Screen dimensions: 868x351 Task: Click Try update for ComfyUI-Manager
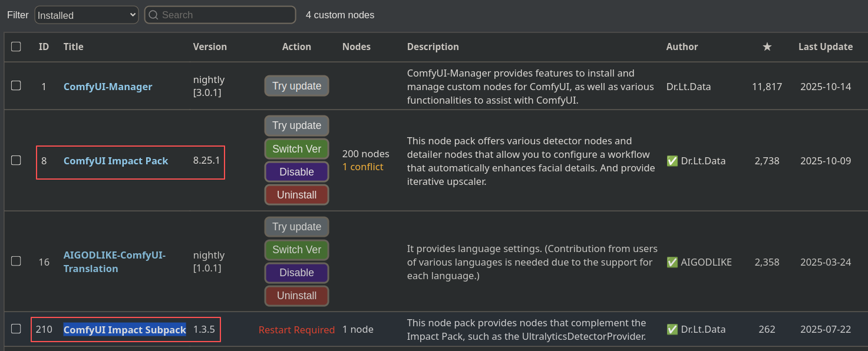[x=296, y=86]
